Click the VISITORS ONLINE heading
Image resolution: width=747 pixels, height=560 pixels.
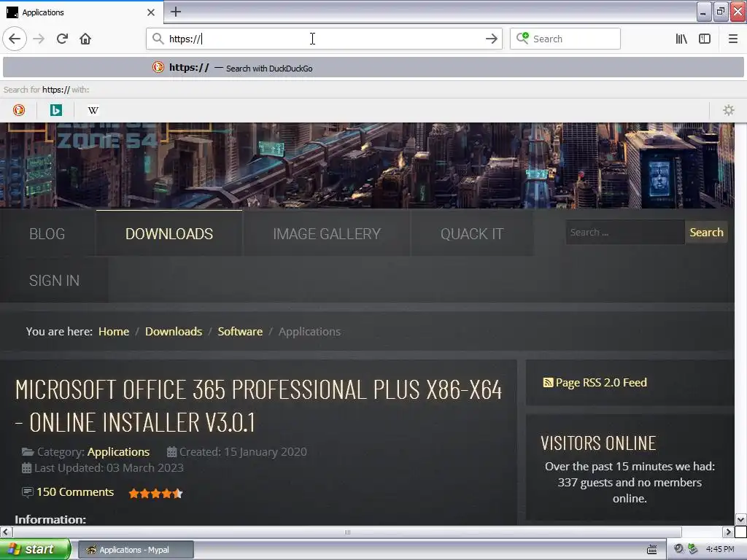tap(598, 443)
